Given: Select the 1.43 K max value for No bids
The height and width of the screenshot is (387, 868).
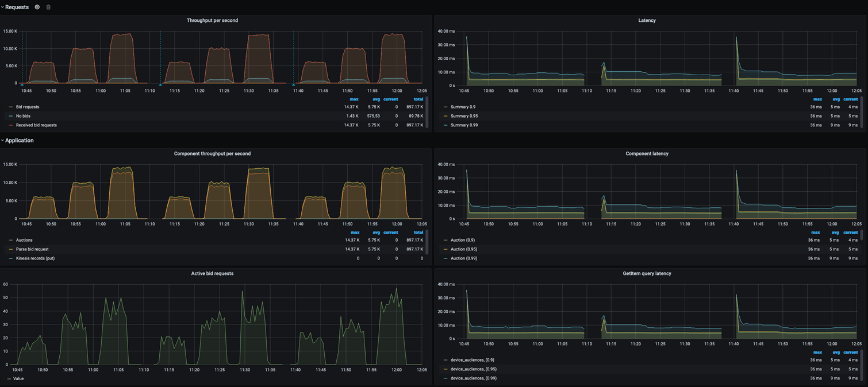Looking at the screenshot, I should click(x=352, y=116).
